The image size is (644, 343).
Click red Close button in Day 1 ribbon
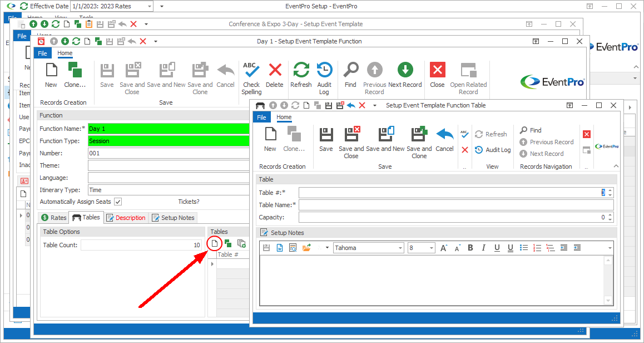(x=437, y=76)
